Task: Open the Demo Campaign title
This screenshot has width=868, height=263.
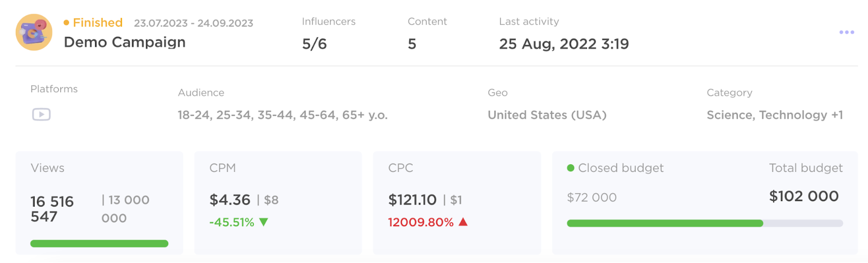Action: (x=125, y=42)
